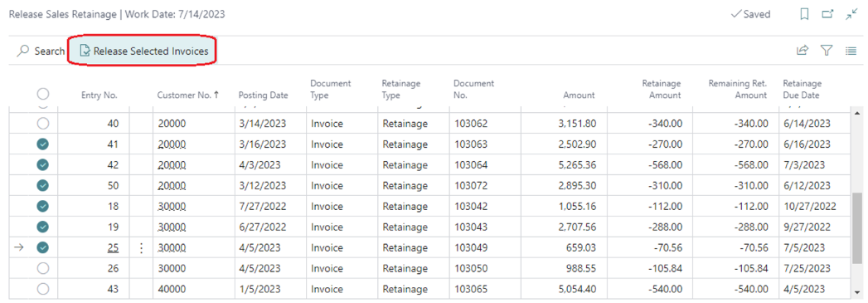Image resolution: width=868 pixels, height=303 pixels.
Task: Open Posting Date column header menu
Action: [264, 95]
